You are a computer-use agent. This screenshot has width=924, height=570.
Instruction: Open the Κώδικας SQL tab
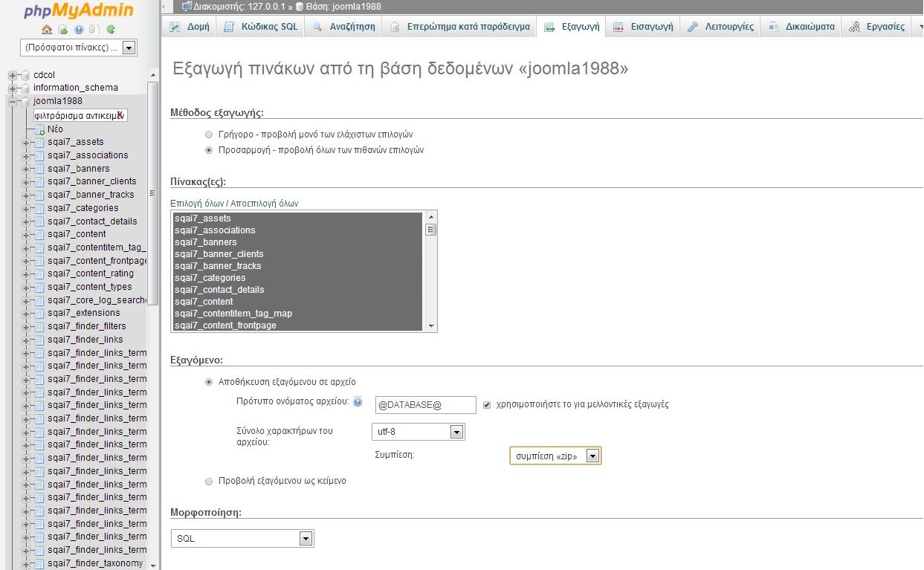pos(260,27)
